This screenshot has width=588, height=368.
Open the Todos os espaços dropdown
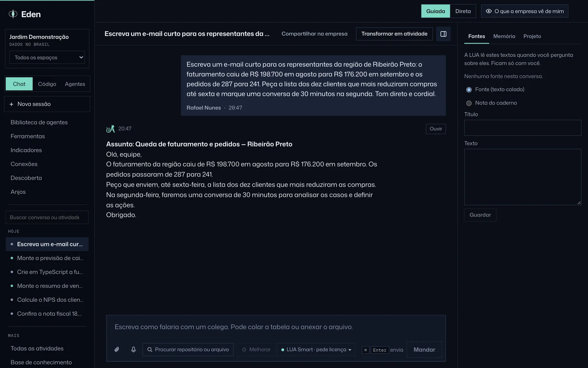point(47,57)
